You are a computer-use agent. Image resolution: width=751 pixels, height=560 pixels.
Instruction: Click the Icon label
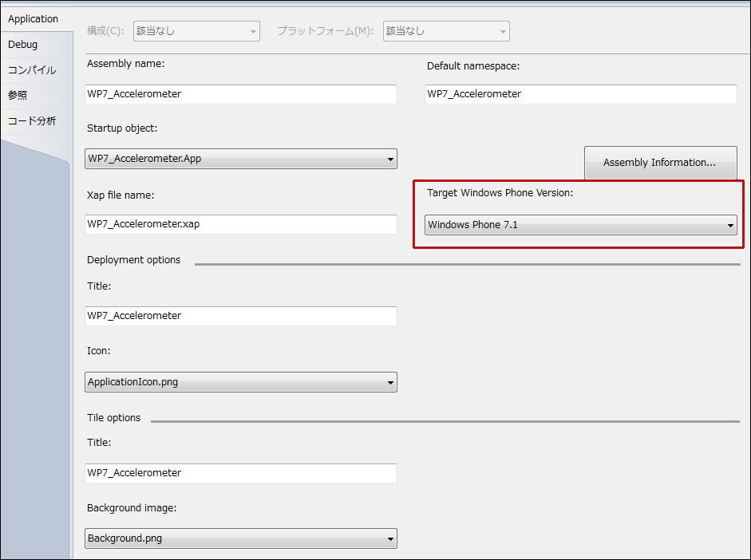(99, 351)
